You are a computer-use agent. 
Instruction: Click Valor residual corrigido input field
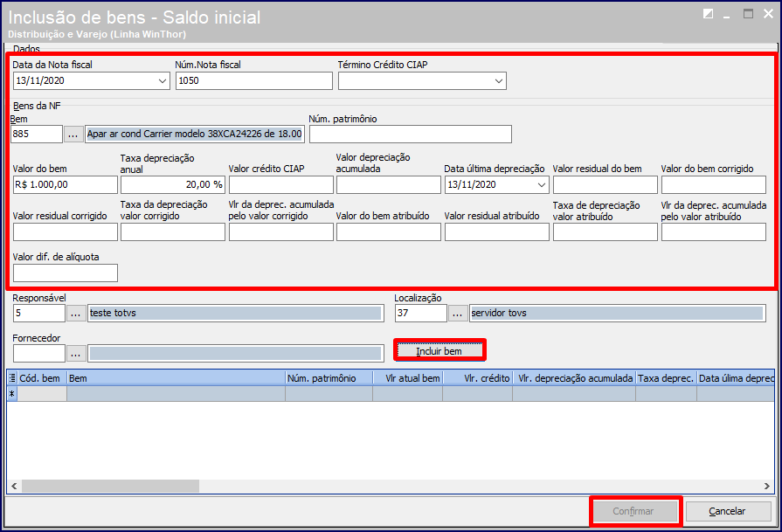pyautogui.click(x=66, y=231)
